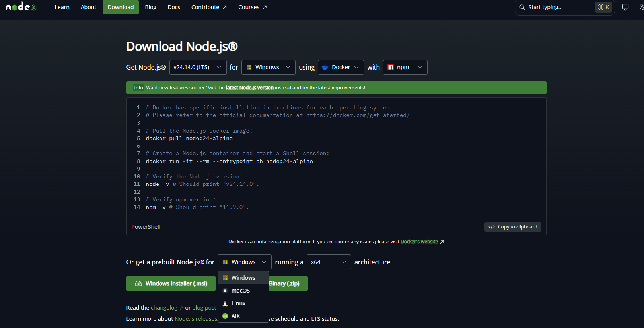This screenshot has width=644, height=328.
Task: Go to the Download nav tab
Action: [x=121, y=7]
